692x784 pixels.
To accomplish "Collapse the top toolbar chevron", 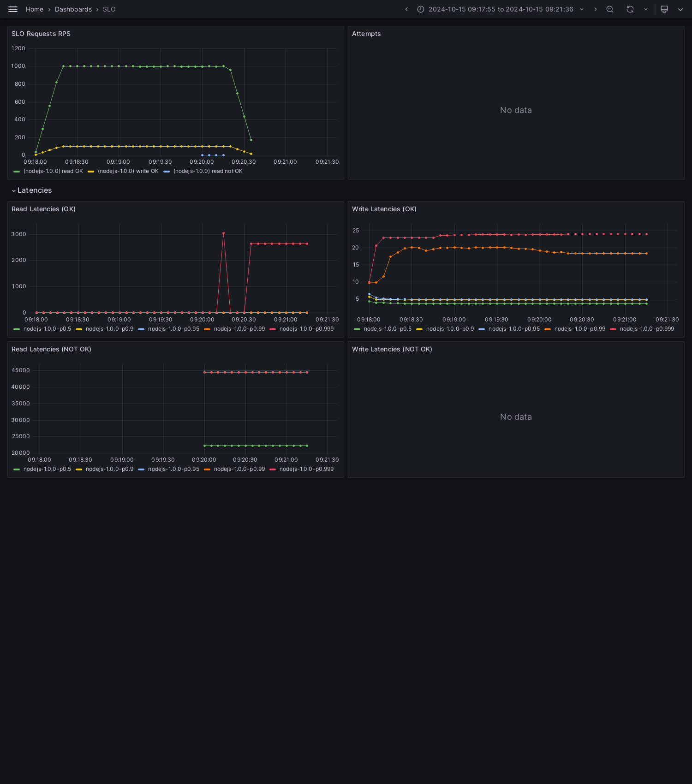I will click(680, 9).
